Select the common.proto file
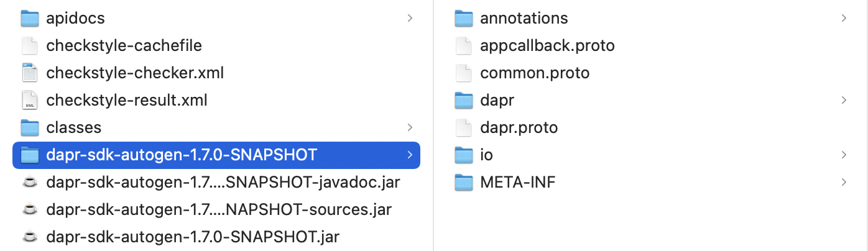Image resolution: width=868 pixels, height=251 pixels. coord(535,73)
